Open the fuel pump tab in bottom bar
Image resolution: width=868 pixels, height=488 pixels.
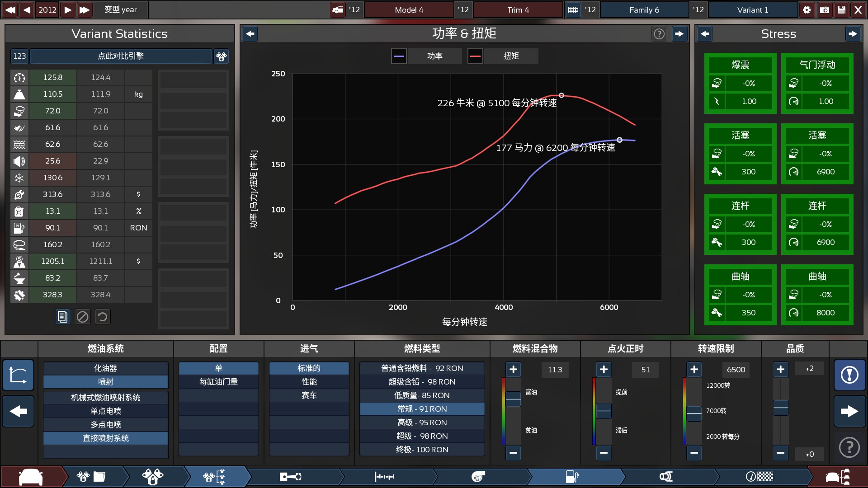572,476
